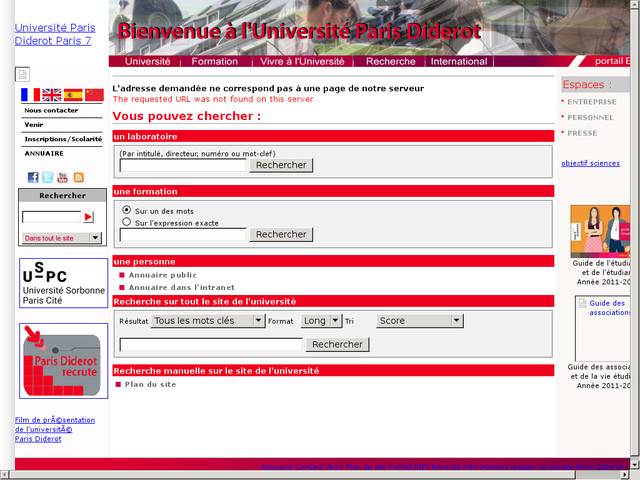Screen dimensions: 640x480
Task: Click Rechercher button in site-wide search section
Action: [338, 344]
